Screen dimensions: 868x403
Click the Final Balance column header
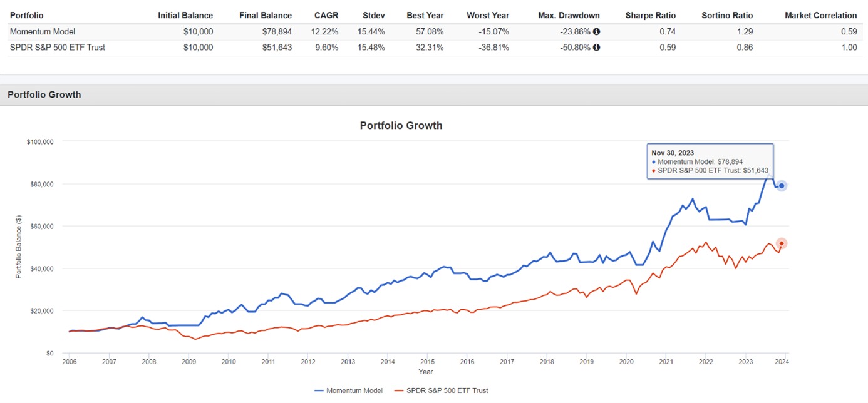coord(266,15)
